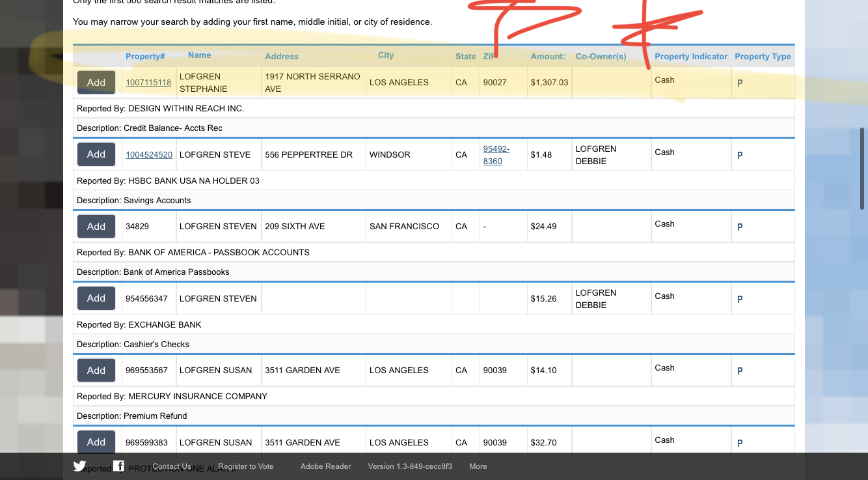Add the LOFGREN STEVE Windsor property

click(96, 154)
